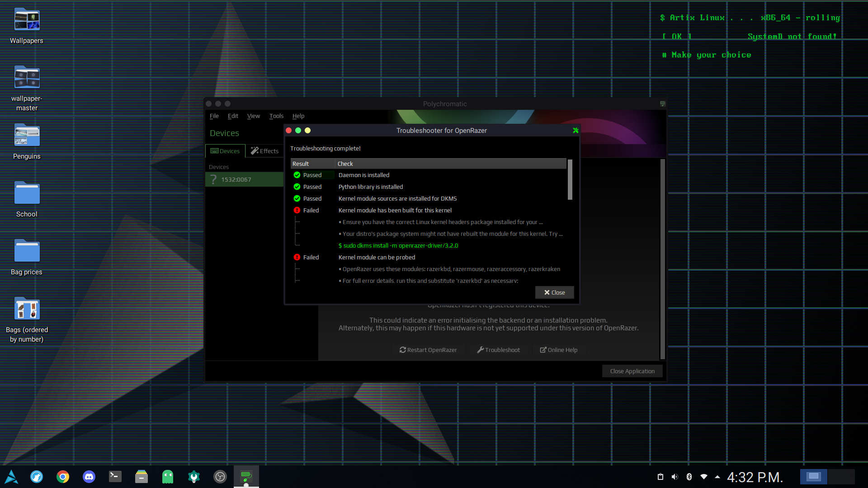Screen dimensions: 868x488
Task: Expand hidden tray icons via the chevron
Action: click(x=717, y=477)
